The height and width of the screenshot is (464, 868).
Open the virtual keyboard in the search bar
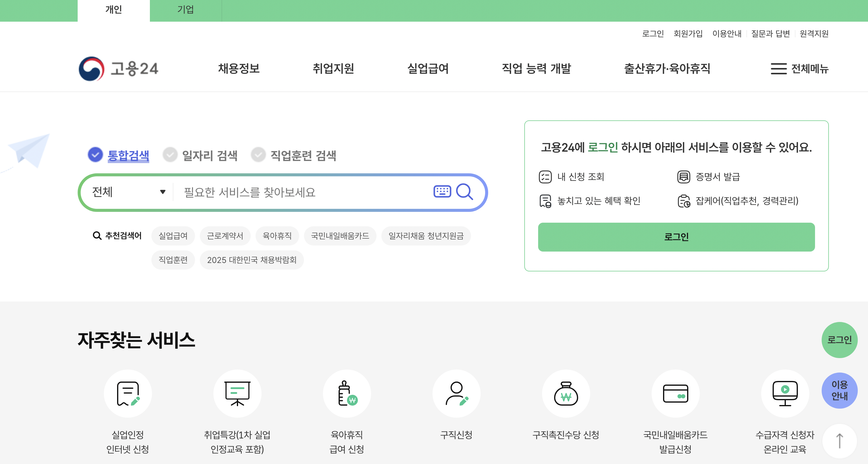coord(442,191)
